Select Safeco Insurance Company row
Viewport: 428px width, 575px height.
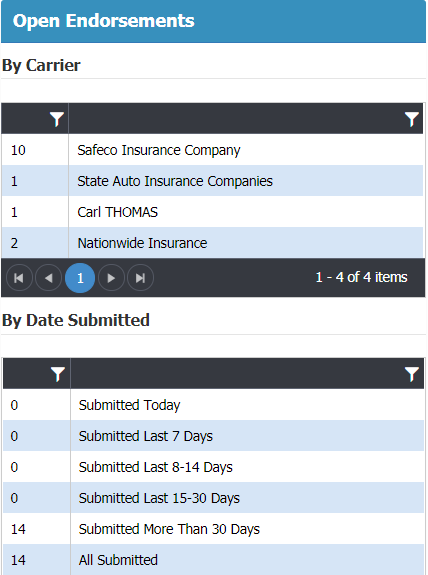[x=212, y=150]
